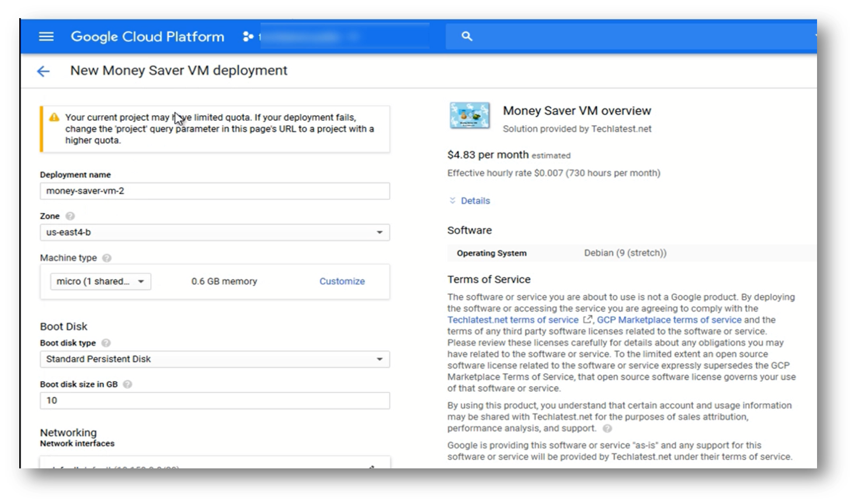Click the external link icon after Techlatest terms
The width and height of the screenshot is (855, 504).
(x=588, y=319)
